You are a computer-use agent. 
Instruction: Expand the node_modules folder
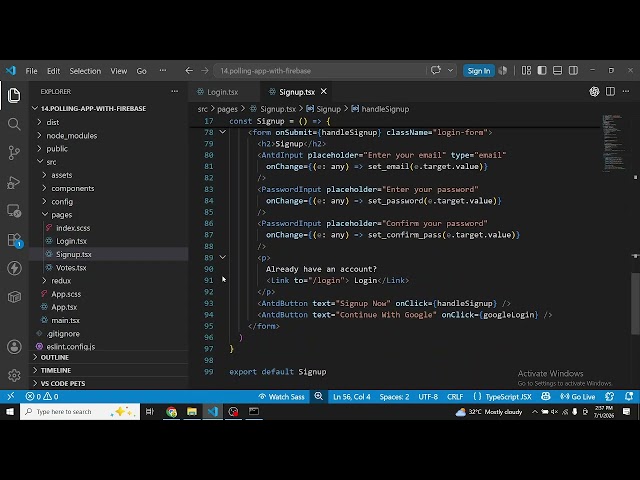pyautogui.click(x=40, y=135)
